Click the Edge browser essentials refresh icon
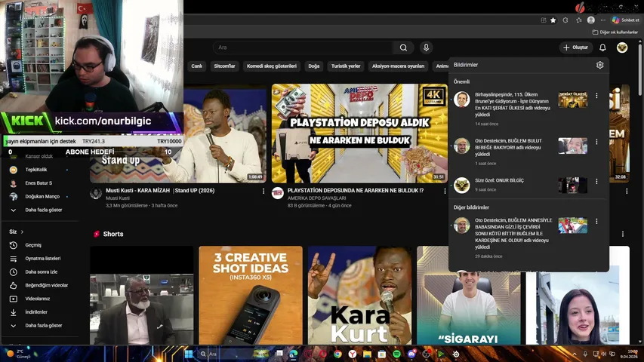 (x=565, y=20)
